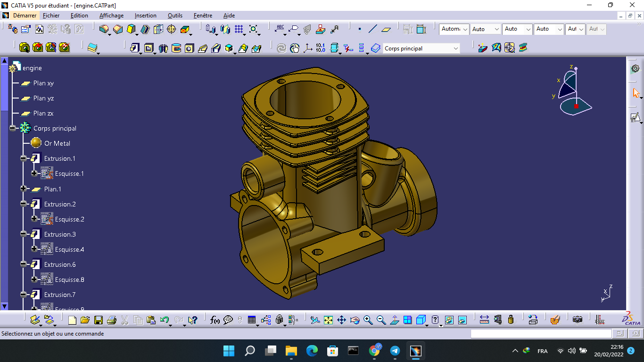Select Esquisse.2 in the tree
This screenshot has width=644, height=362.
tap(69, 219)
